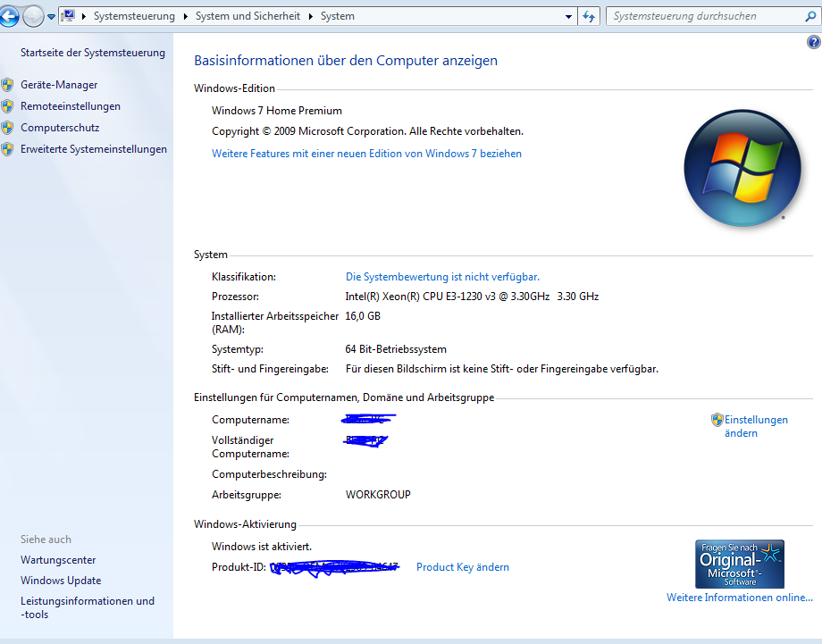Image resolution: width=822 pixels, height=644 pixels.
Task: Click the refresh button beside address bar
Action: tap(589, 17)
